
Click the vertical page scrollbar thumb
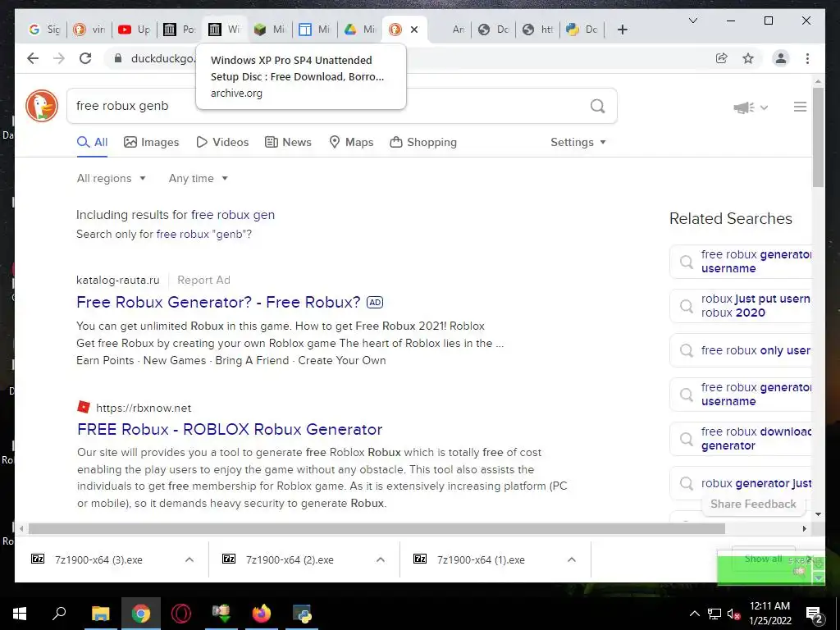pyautogui.click(x=818, y=137)
